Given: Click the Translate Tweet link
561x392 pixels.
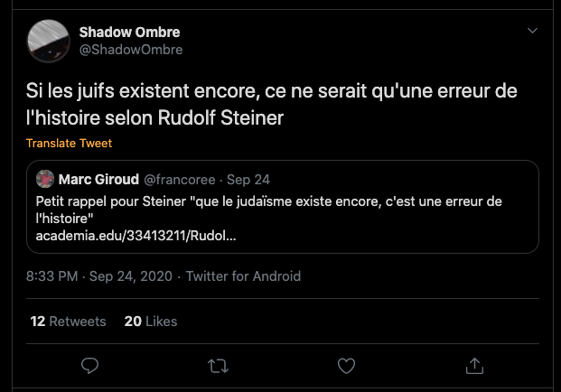Looking at the screenshot, I should (x=69, y=143).
